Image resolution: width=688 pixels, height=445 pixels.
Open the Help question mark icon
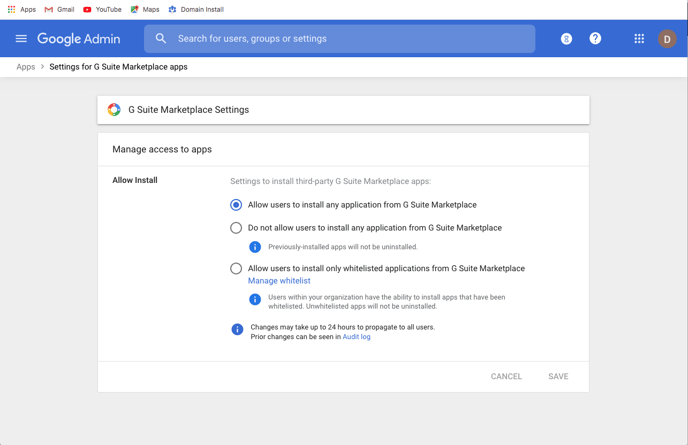click(595, 39)
